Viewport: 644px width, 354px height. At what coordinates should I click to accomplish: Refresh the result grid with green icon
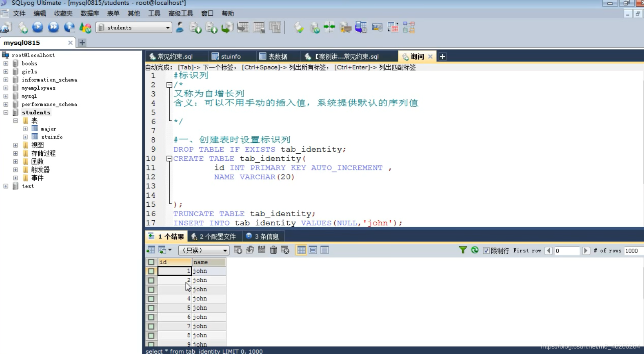point(475,250)
